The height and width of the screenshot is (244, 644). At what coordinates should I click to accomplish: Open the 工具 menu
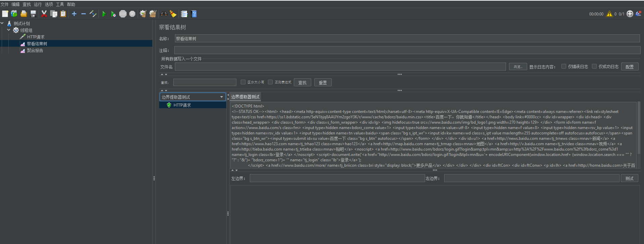click(x=60, y=4)
